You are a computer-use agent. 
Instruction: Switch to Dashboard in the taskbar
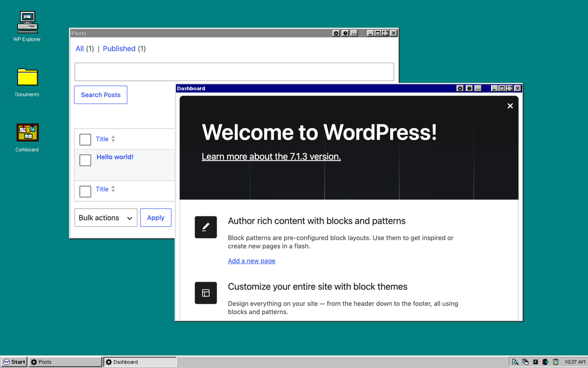tap(140, 362)
